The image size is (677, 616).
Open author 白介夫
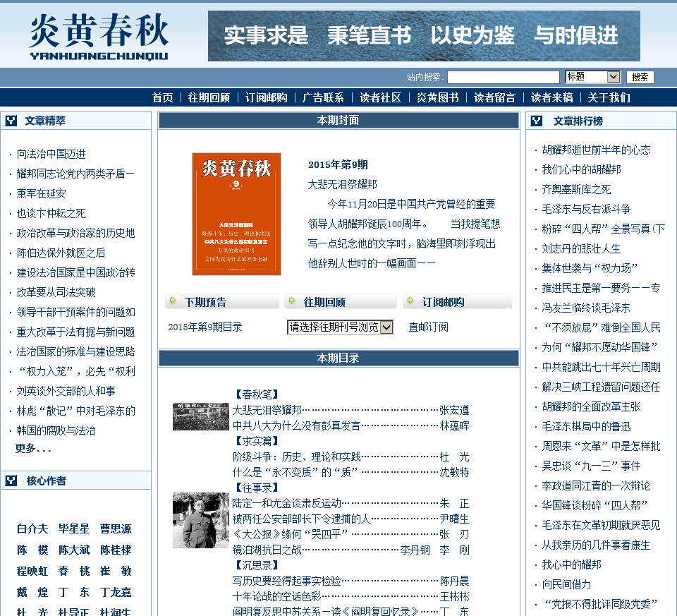pyautogui.click(x=32, y=529)
